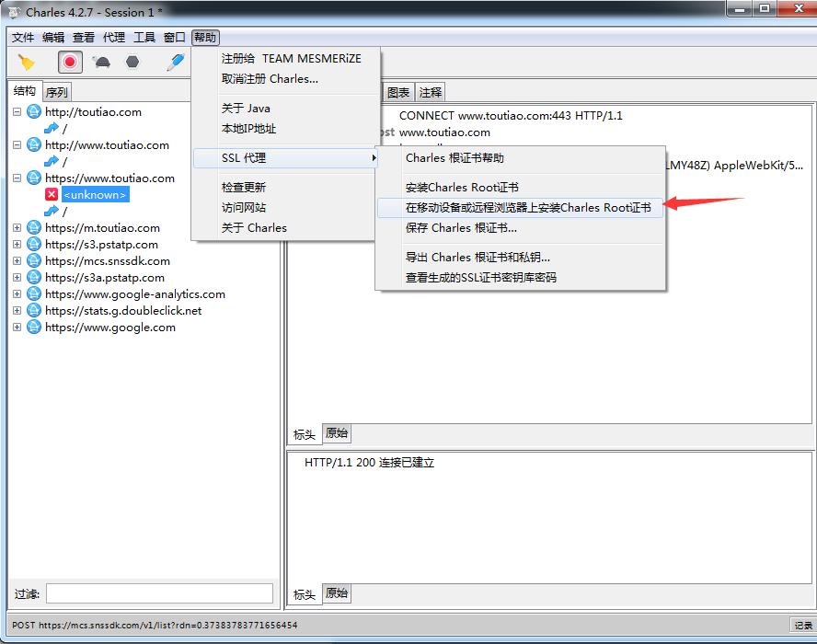The width and height of the screenshot is (817, 644).
Task: Select 原始 tab in request pane
Action: coord(337,433)
